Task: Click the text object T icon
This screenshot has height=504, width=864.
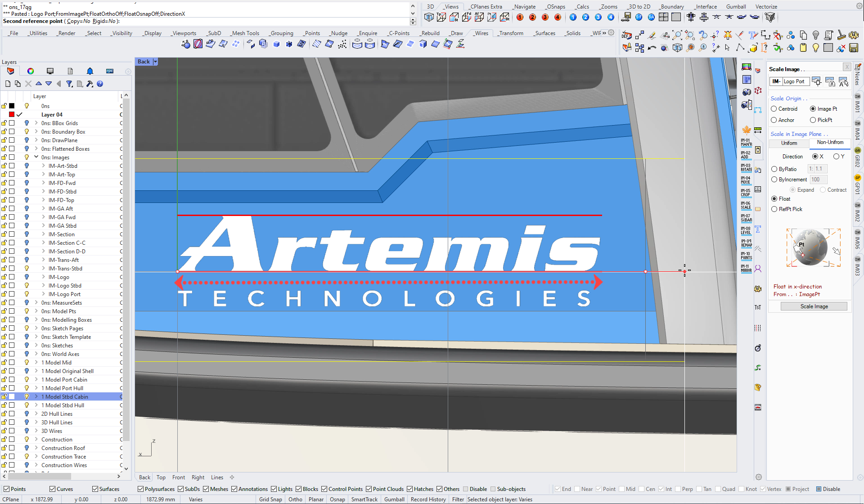Action: point(753,35)
